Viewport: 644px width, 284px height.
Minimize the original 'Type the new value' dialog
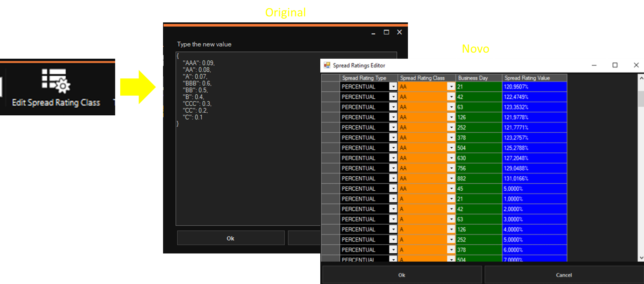(x=373, y=33)
